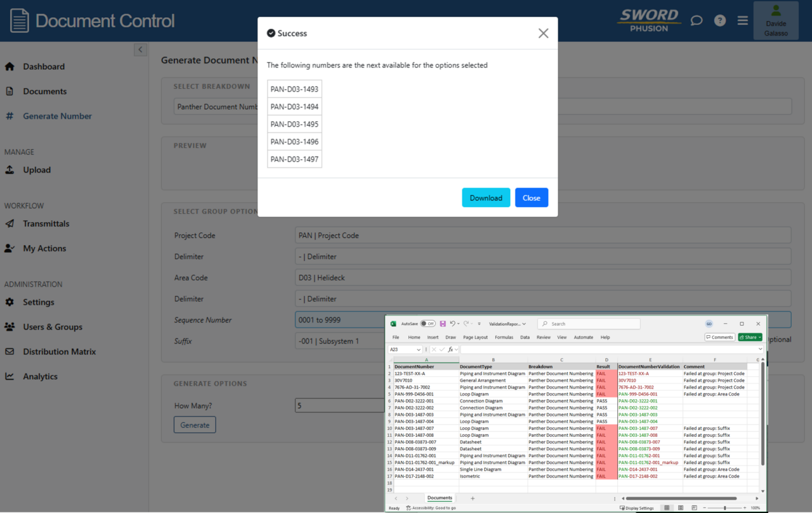Select the Documents sheet tab
The height and width of the screenshot is (513, 812).
(x=440, y=498)
